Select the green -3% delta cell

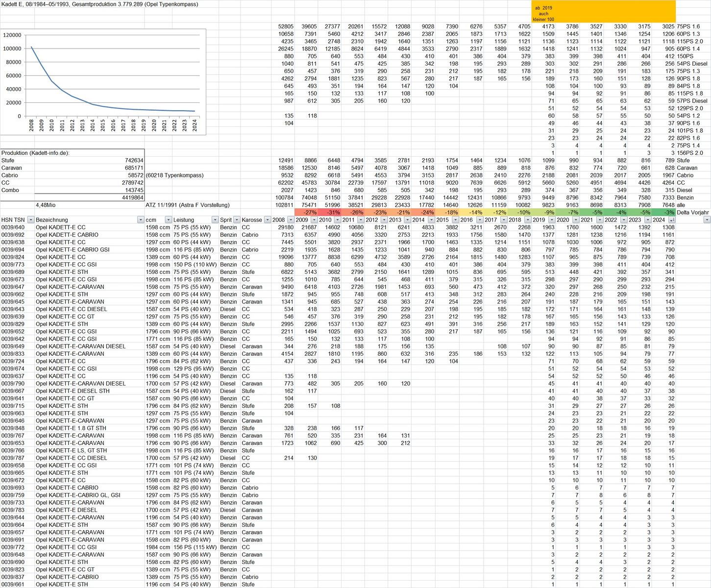(x=664, y=213)
